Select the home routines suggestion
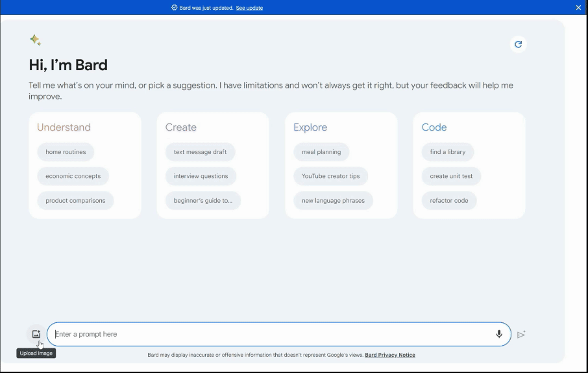The image size is (588, 373). [66, 152]
